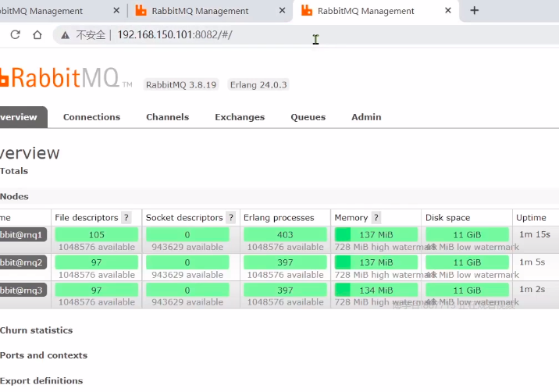This screenshot has width=559, height=392.
Task: Click the mq2 file descriptors value 97
Action: pyautogui.click(x=97, y=262)
